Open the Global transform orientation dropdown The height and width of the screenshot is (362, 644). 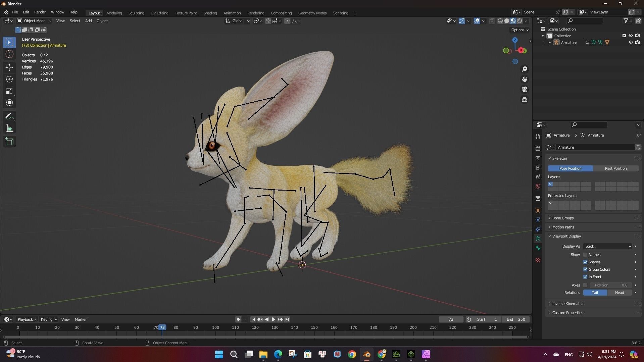(x=238, y=21)
